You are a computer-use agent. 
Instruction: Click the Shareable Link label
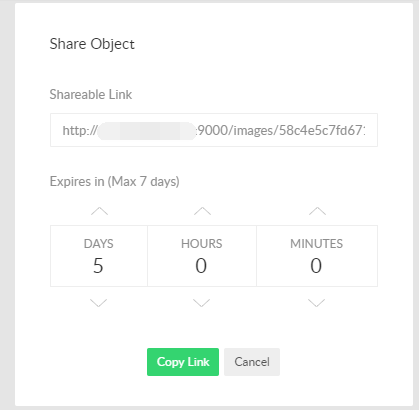pyautogui.click(x=91, y=95)
